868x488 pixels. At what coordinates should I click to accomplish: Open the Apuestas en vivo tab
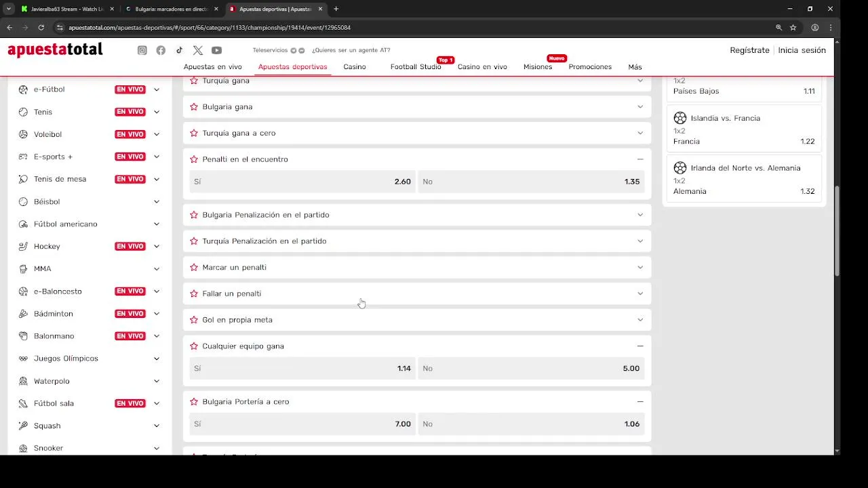click(x=213, y=66)
